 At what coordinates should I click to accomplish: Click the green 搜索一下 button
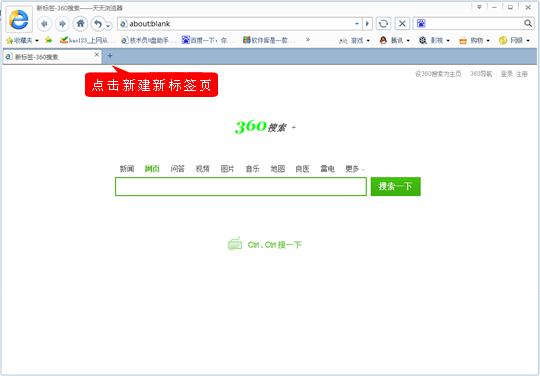point(395,187)
